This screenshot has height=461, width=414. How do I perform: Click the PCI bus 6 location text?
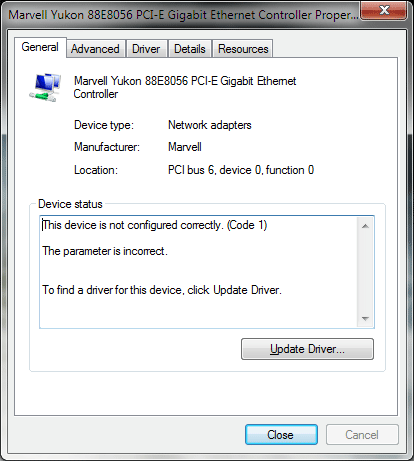point(241,170)
